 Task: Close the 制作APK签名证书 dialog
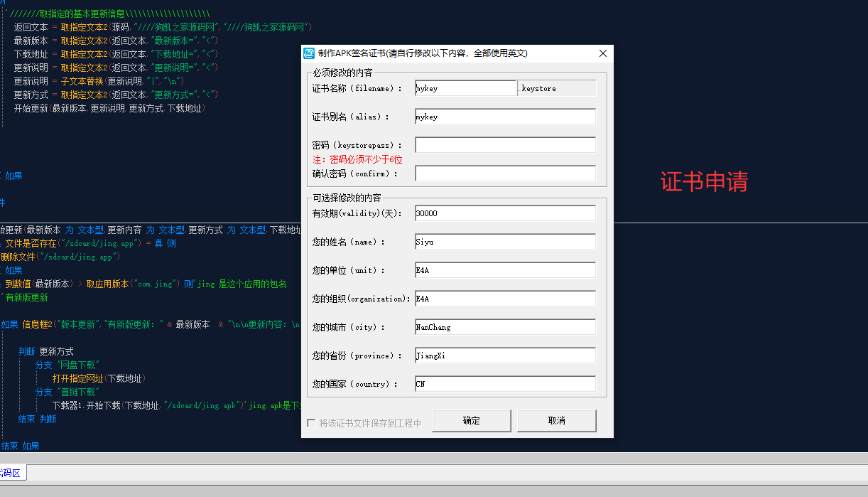(602, 53)
